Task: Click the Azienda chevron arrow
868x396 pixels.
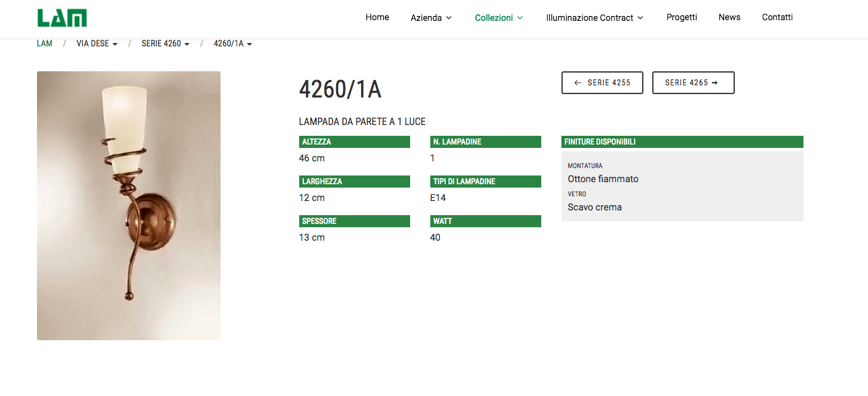Action: pos(449,18)
